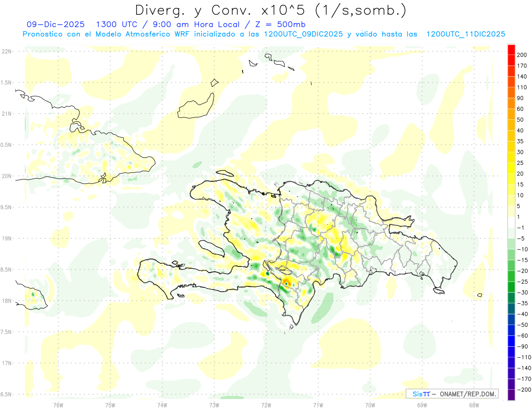Click the '21N' latitude label
The width and height of the screenshot is (532, 411).
pyautogui.click(x=7, y=114)
